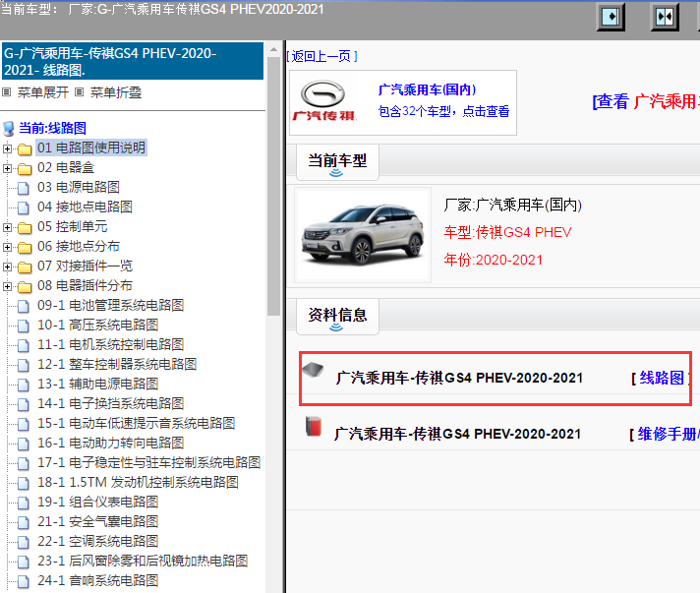Expand the 06 接地点分布 tree node

tap(7, 247)
